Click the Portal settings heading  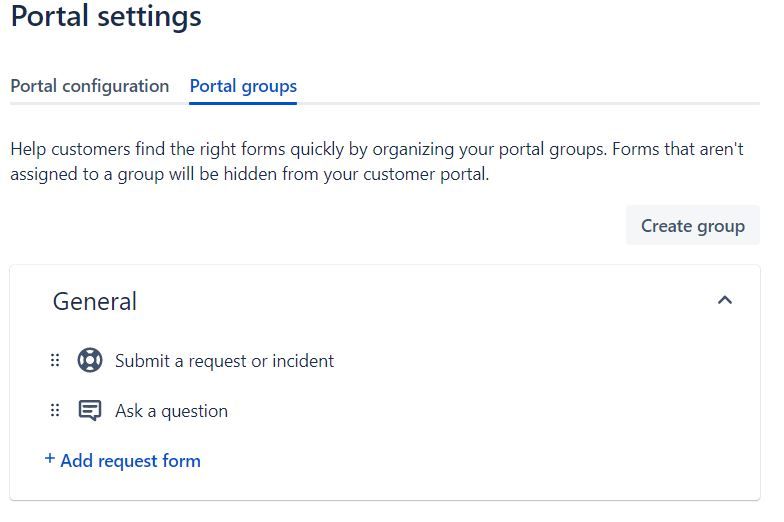106,17
